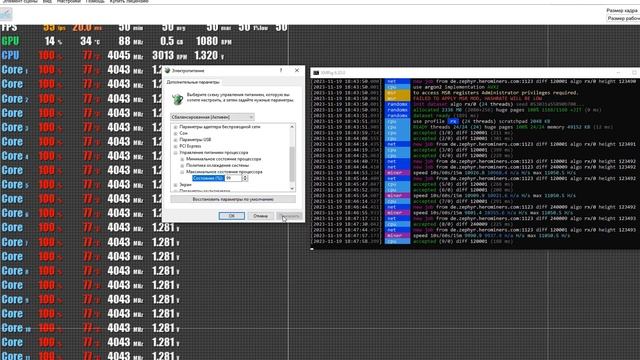This screenshot has width=640, height=360.
Task: Click the settings tree scrollbar up arrow
Action: 292,127
